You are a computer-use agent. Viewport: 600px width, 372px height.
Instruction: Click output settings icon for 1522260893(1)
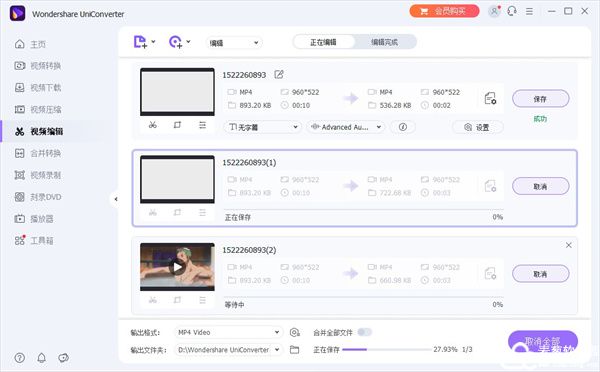[x=490, y=186]
